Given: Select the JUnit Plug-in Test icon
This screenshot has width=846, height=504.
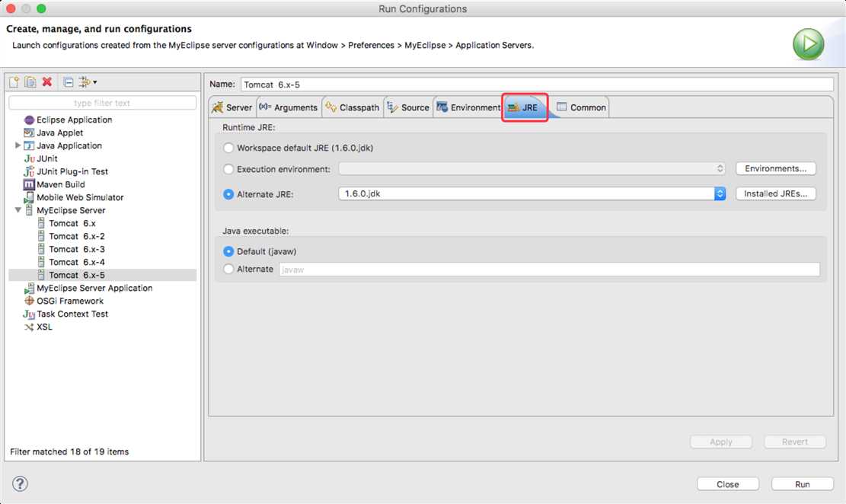Looking at the screenshot, I should [29, 171].
